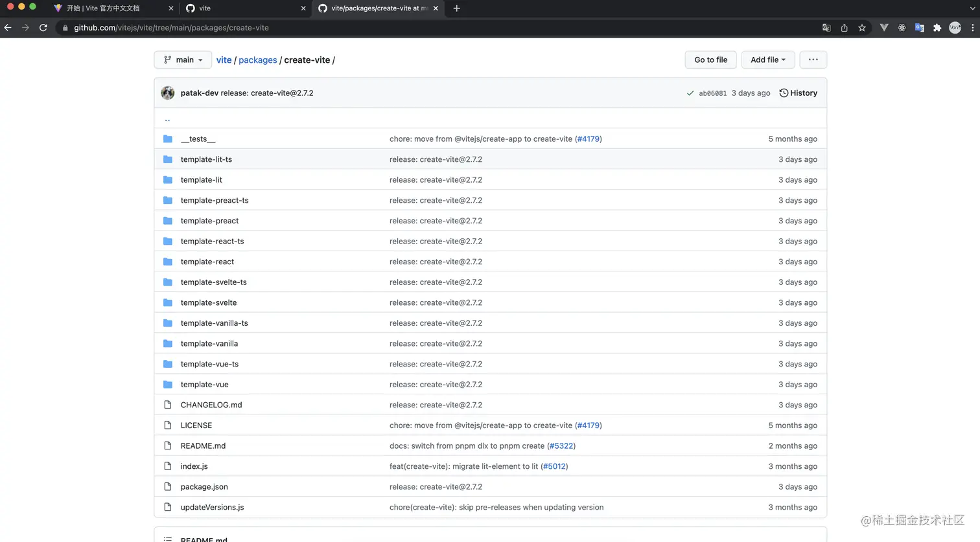Click the template-lit-ts folder icon
The width and height of the screenshot is (980, 542).
tap(168, 159)
